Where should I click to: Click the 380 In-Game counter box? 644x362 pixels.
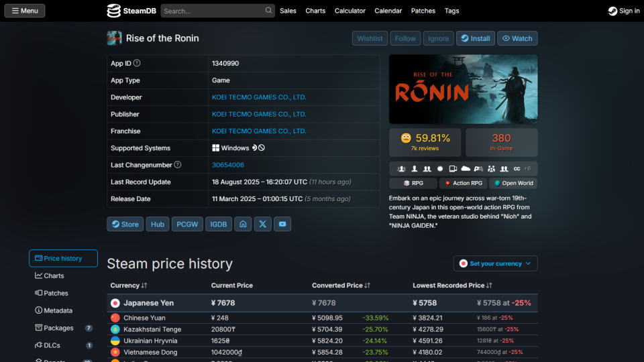pyautogui.click(x=502, y=142)
